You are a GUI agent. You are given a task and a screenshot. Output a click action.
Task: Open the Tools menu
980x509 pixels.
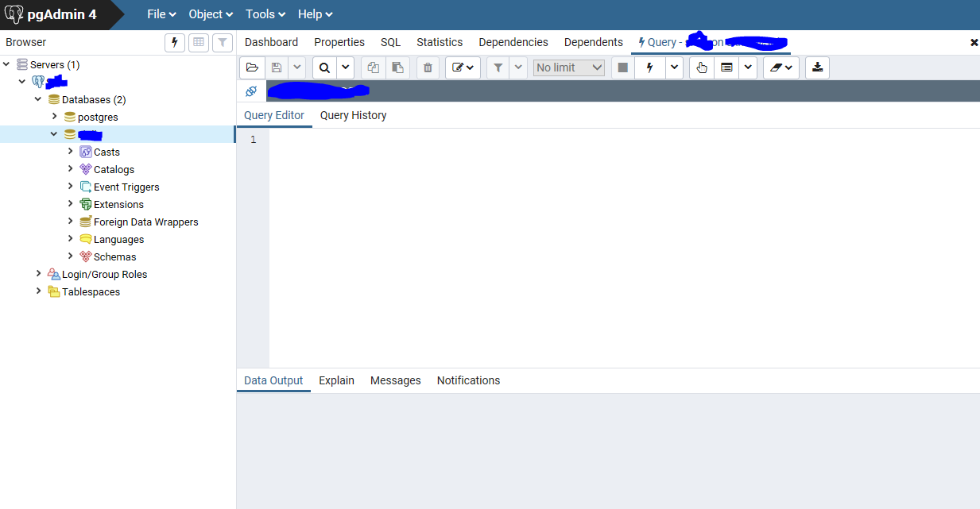coord(265,14)
